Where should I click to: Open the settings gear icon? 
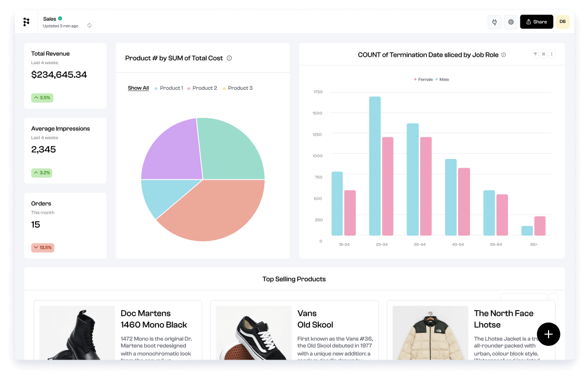[x=511, y=22]
